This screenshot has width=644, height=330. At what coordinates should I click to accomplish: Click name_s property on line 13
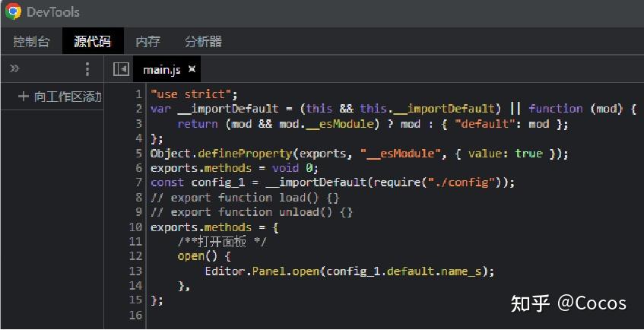[462, 271]
